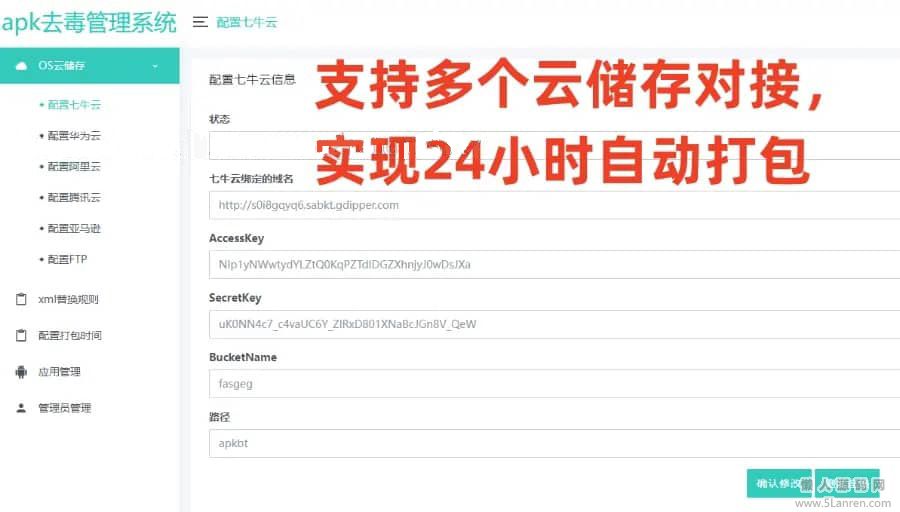The width and height of the screenshot is (900, 512).
Task: Select 配置七牛云 in the sidebar
Action: pyautogui.click(x=74, y=104)
